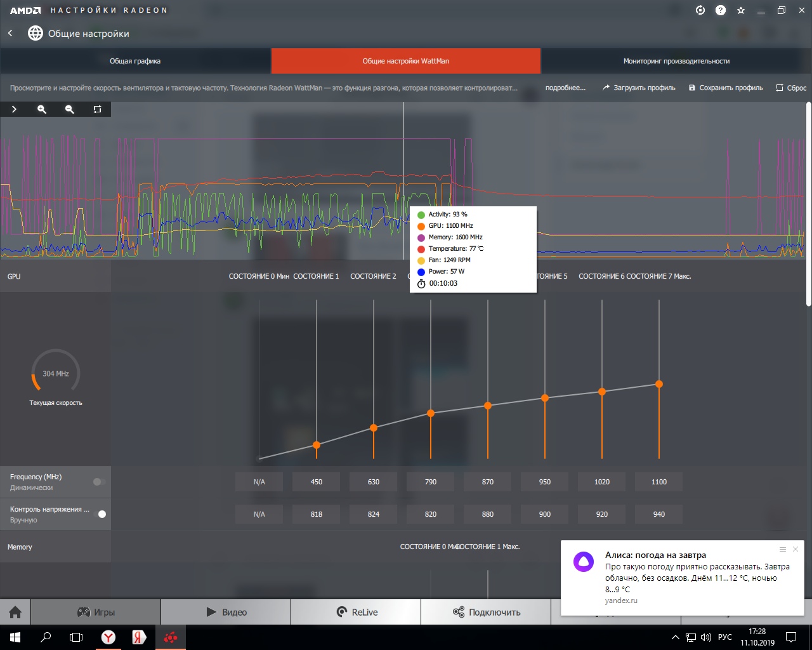This screenshot has height=650, width=812.
Task: Open Task View on the taskbar
Action: (76, 637)
